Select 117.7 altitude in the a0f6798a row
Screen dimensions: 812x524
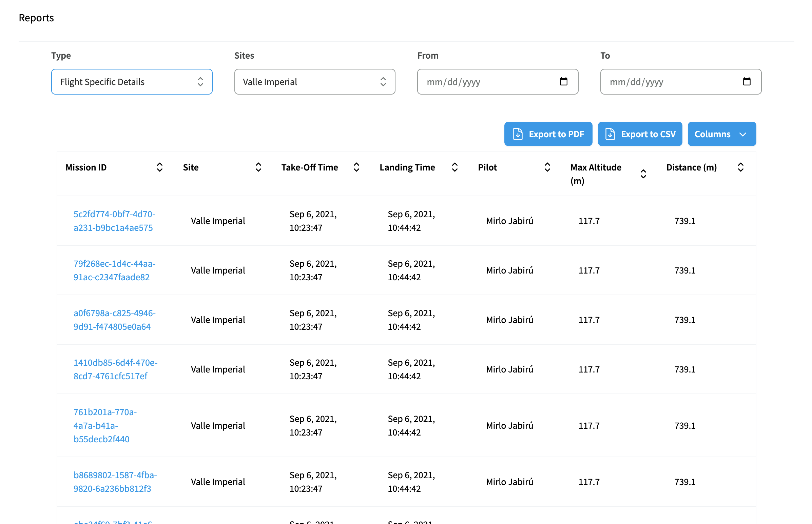click(x=589, y=320)
